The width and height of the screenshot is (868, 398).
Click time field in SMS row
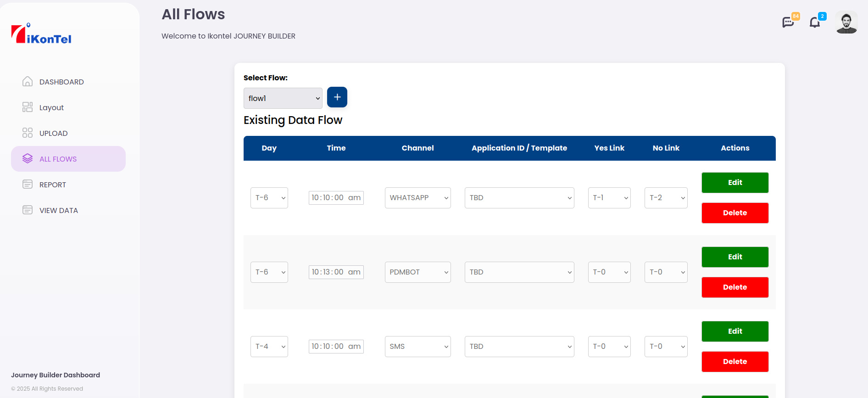pyautogui.click(x=336, y=347)
